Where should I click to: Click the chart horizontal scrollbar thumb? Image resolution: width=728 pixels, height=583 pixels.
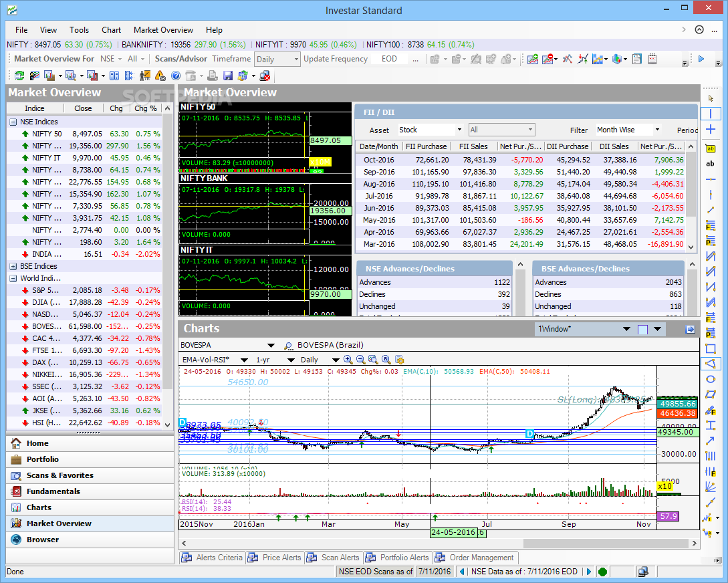[606, 543]
